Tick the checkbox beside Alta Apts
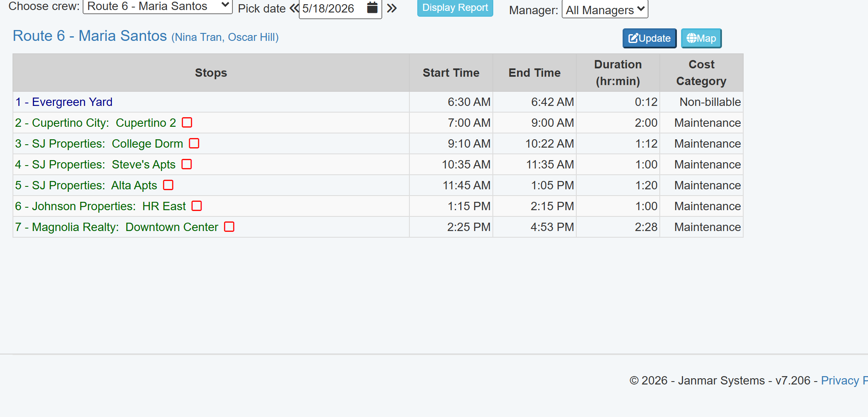Viewport: 868px width, 417px height. click(168, 185)
